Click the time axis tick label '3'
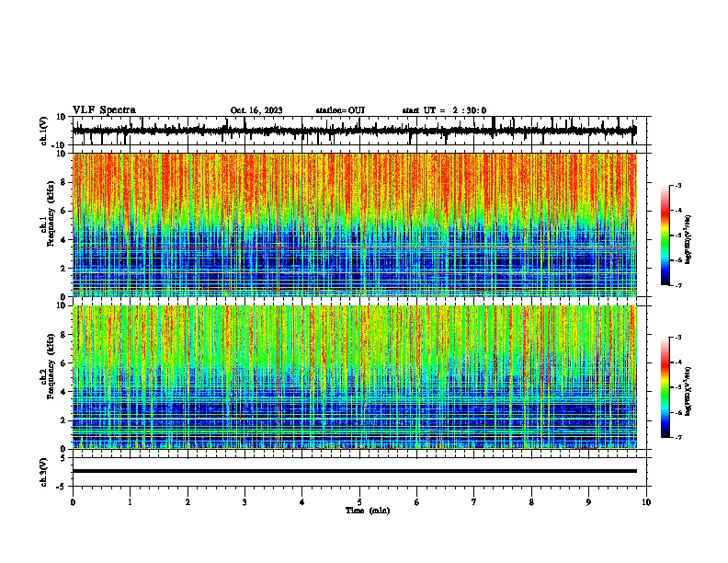This screenshot has height=563, width=728. point(245,502)
